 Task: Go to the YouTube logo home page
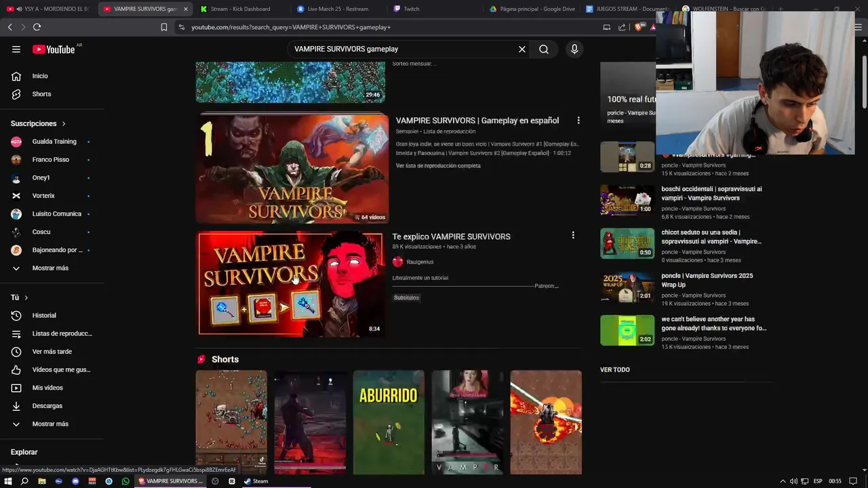[54, 49]
